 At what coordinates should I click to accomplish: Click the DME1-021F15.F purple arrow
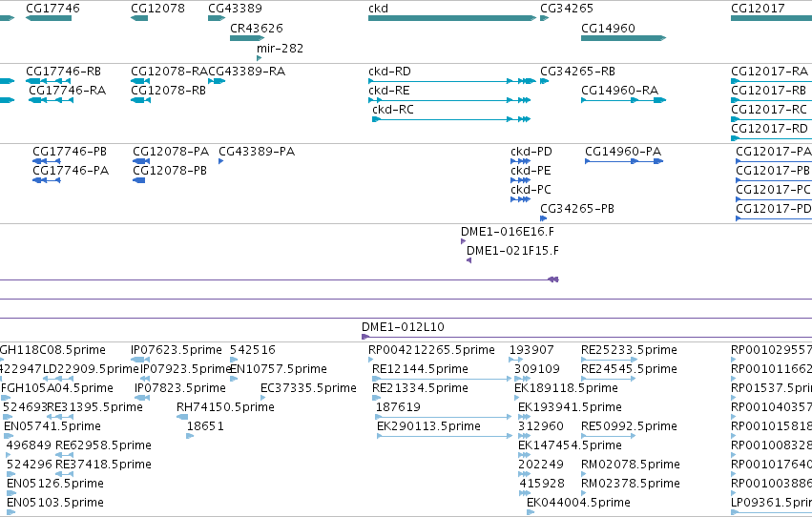468,260
